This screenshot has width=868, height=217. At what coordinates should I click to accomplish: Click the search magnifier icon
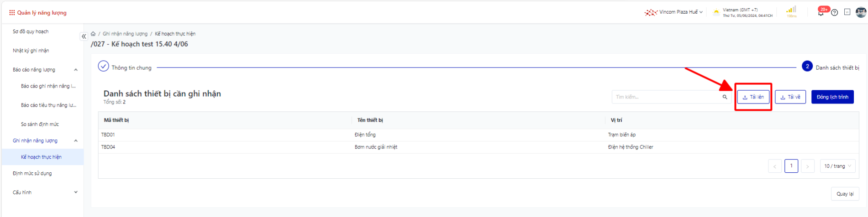coord(725,97)
